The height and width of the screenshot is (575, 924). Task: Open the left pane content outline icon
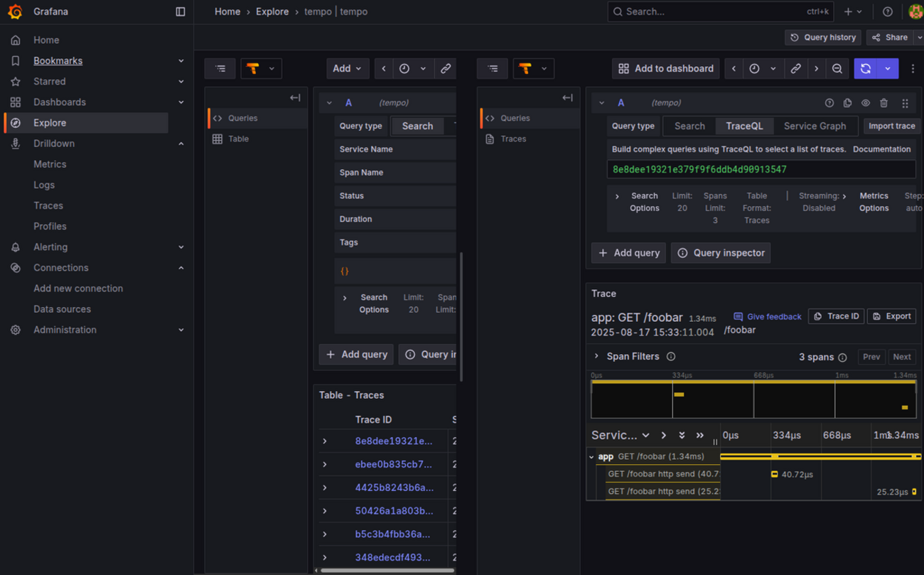220,68
